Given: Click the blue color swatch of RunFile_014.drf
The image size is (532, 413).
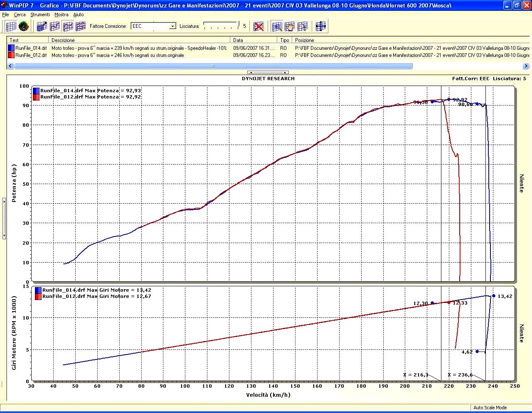Looking at the screenshot, I should click(11, 48).
